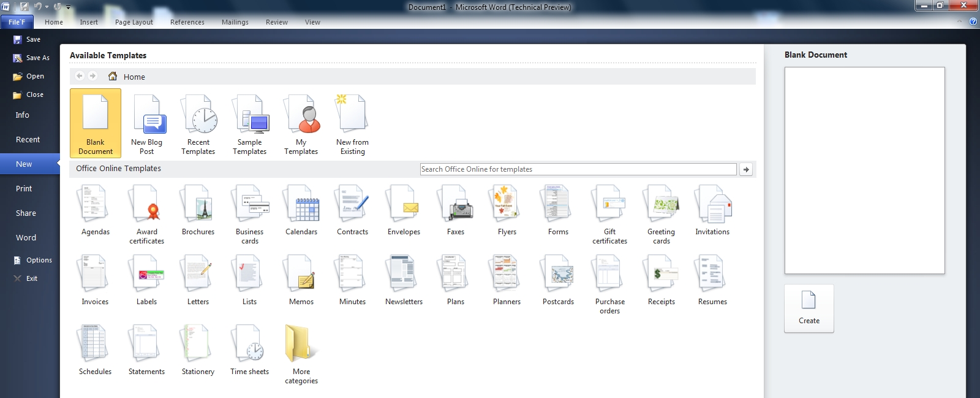Open the Minutes template category

[353, 281]
